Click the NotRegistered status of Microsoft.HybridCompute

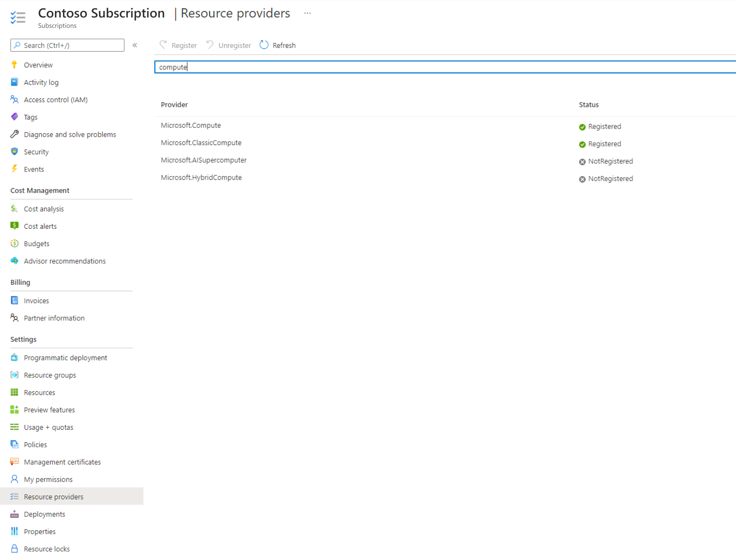click(606, 179)
